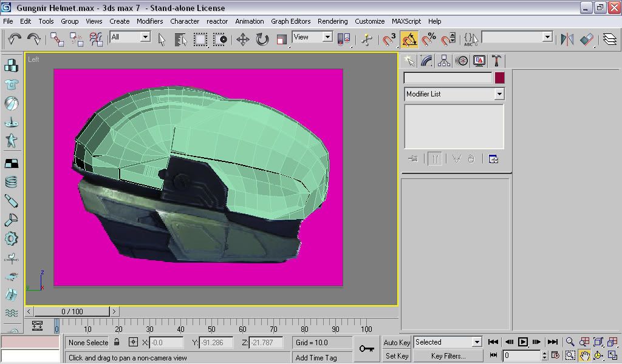622x364 pixels.
Task: Toggle the Angle Snap button
Action: pyautogui.click(x=409, y=39)
